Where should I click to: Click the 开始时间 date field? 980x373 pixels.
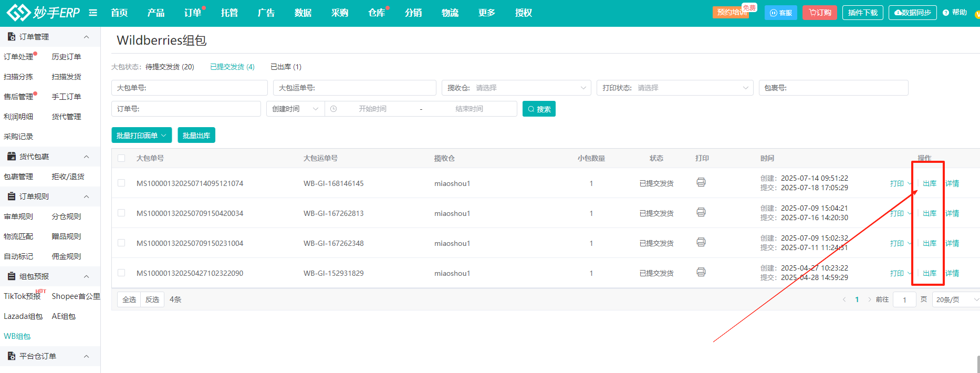tap(373, 109)
